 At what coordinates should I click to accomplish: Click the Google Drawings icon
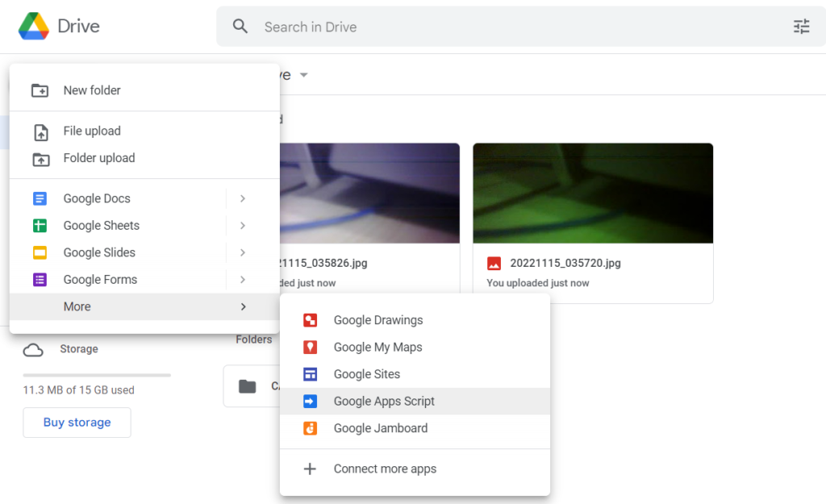[x=310, y=320]
